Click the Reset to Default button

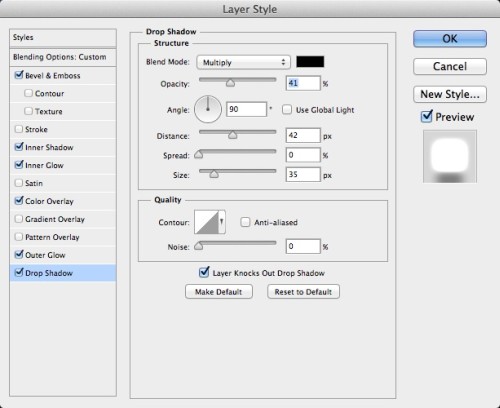(x=303, y=292)
